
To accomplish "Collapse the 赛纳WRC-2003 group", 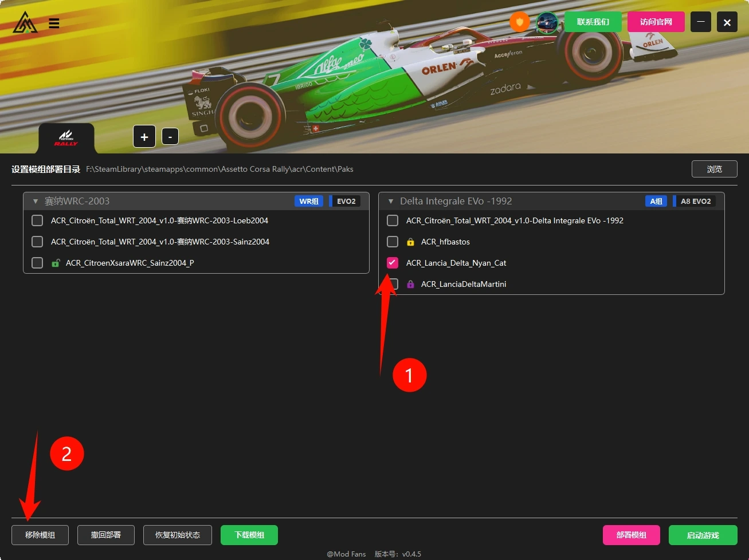I will tap(36, 202).
